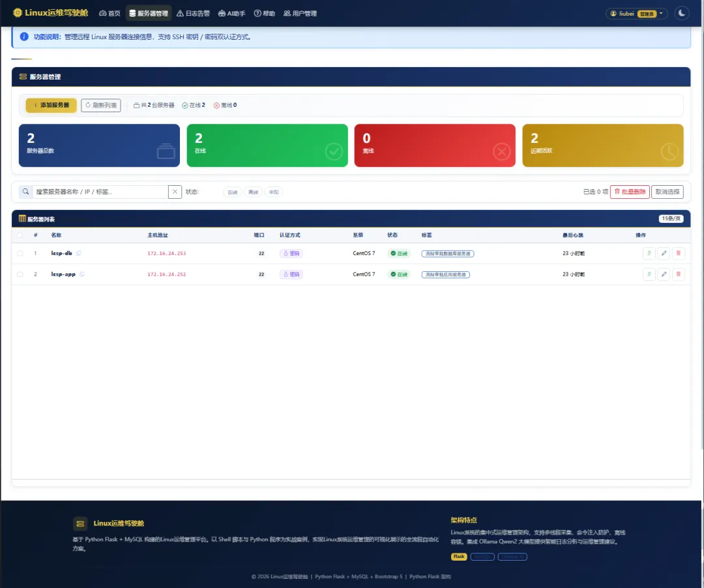The image size is (704, 588).
Task: Click host address 172.16.24.252
Action: (167, 274)
